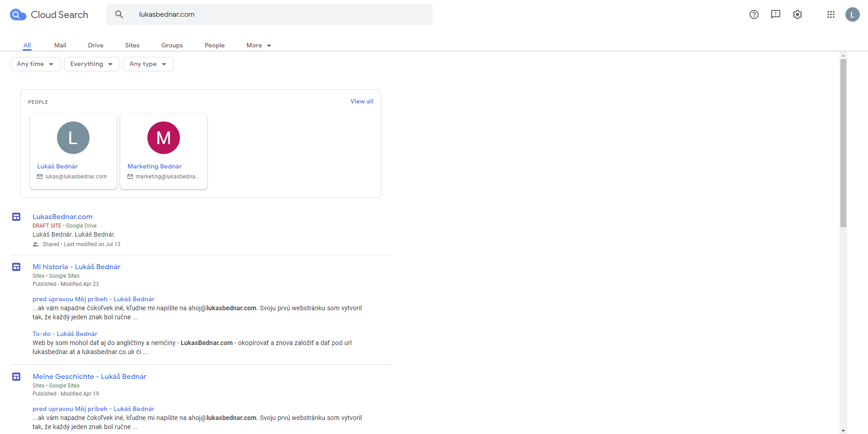Switch to the All tab

pos(27,45)
